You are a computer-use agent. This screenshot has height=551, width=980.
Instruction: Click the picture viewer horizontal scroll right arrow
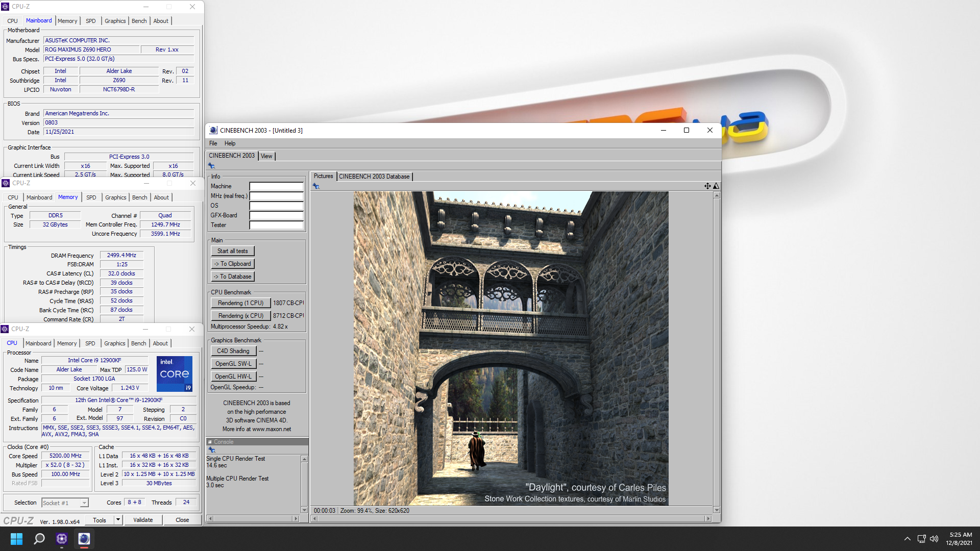[708, 518]
